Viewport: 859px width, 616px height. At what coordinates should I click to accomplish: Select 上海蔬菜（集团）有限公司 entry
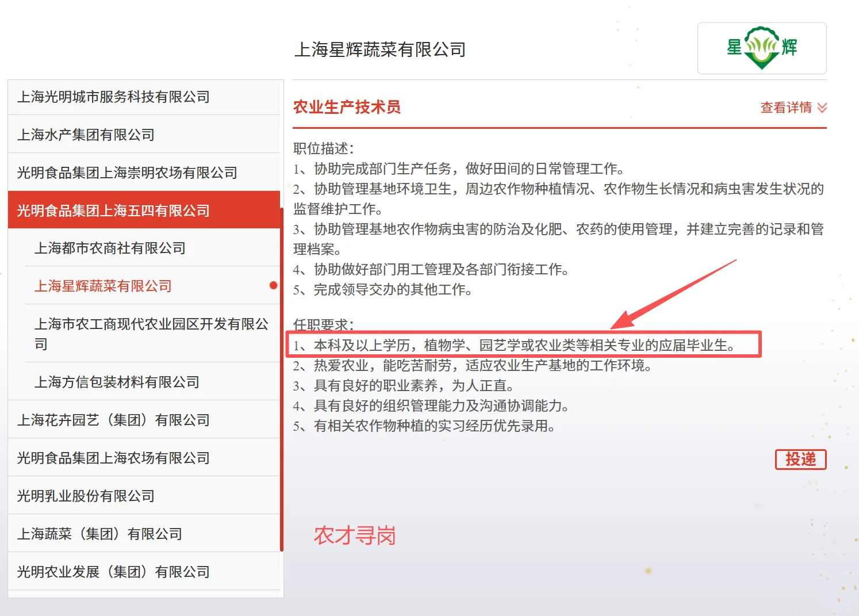[x=144, y=534]
